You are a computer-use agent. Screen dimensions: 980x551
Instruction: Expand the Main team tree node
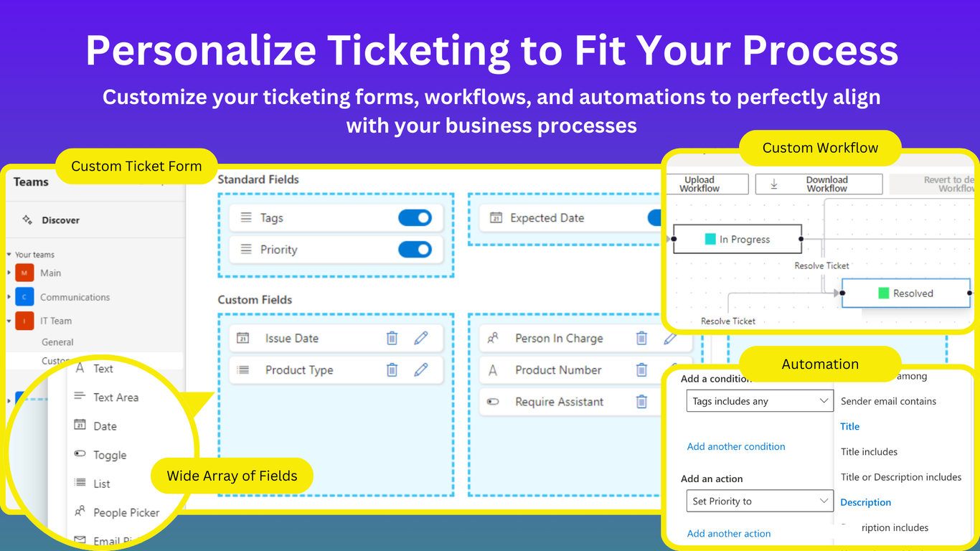click(x=9, y=273)
